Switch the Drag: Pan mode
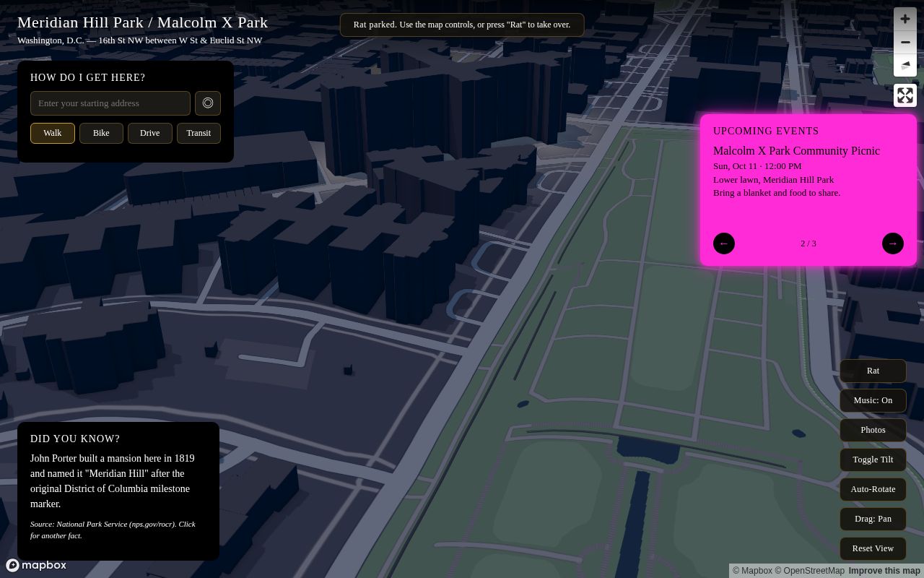This screenshot has width=924, height=578. tap(873, 519)
